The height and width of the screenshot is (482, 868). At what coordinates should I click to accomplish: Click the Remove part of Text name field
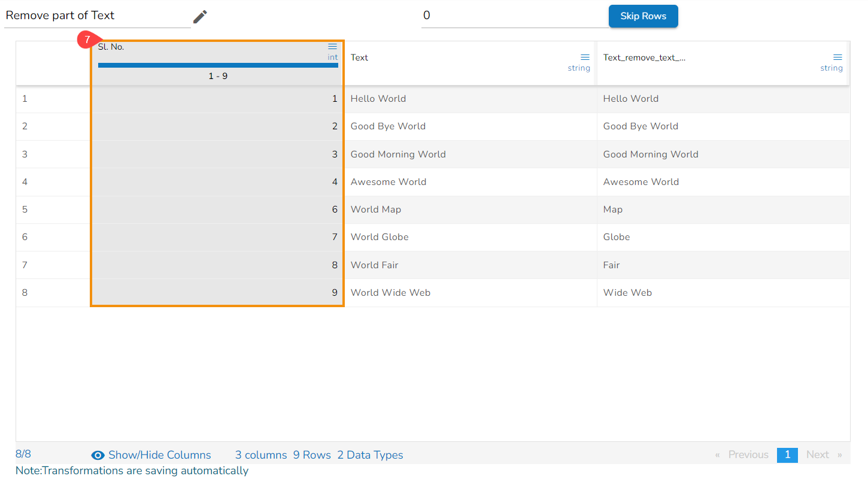(97, 16)
